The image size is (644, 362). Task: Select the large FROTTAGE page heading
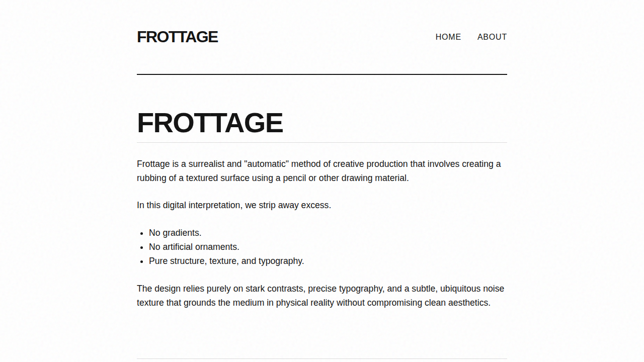(210, 122)
